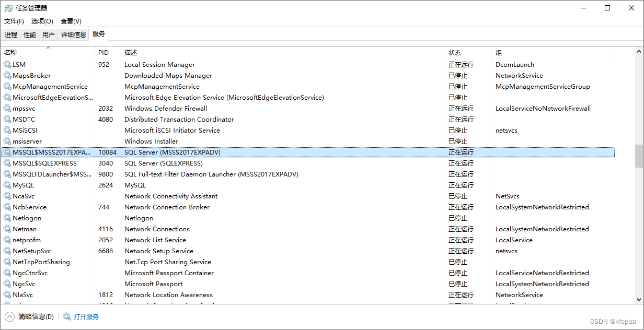Collapse details with the 简略信息 chevron icon
This screenshot has height=330, width=644.
[x=10, y=316]
